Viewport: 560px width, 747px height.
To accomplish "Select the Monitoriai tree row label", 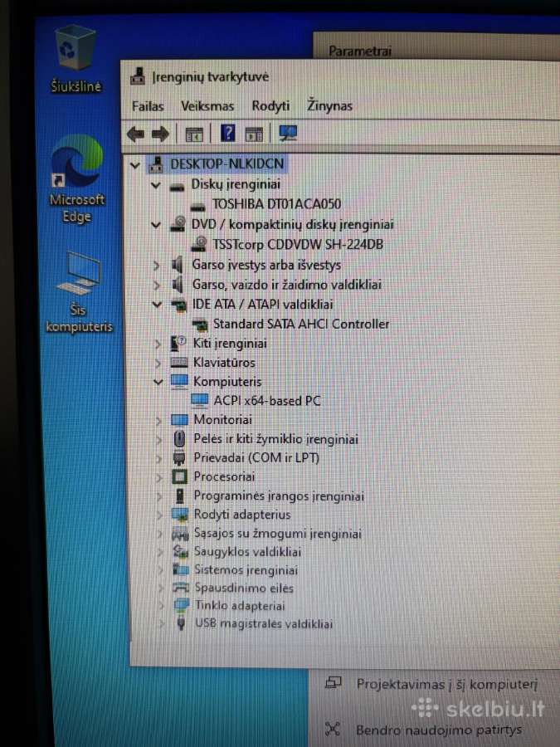I will (x=223, y=420).
